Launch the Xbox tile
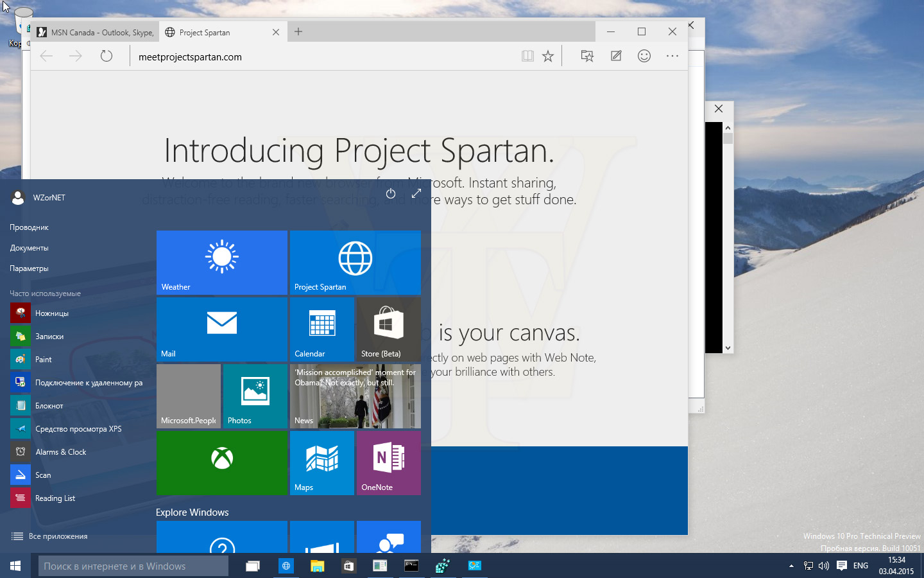Viewport: 924px width, 578px height. click(x=222, y=463)
